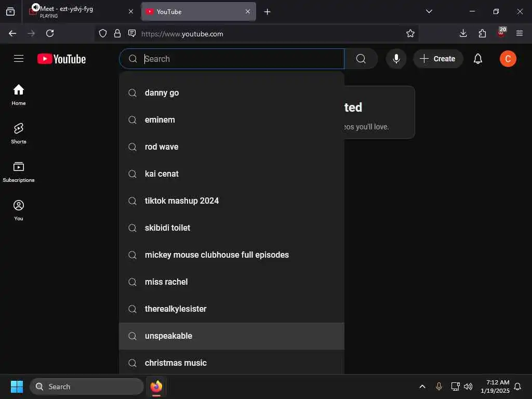Reload the YouTube page
The height and width of the screenshot is (399, 532).
coord(50,33)
